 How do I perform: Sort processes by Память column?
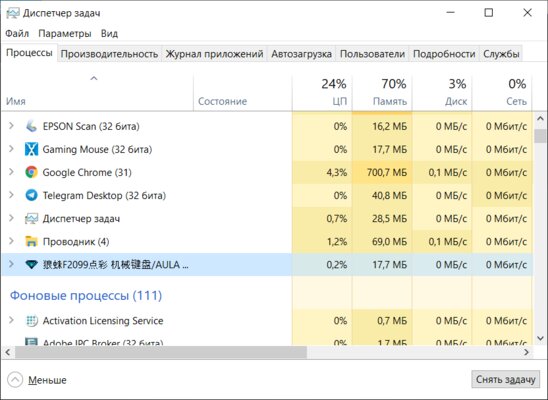point(382,93)
